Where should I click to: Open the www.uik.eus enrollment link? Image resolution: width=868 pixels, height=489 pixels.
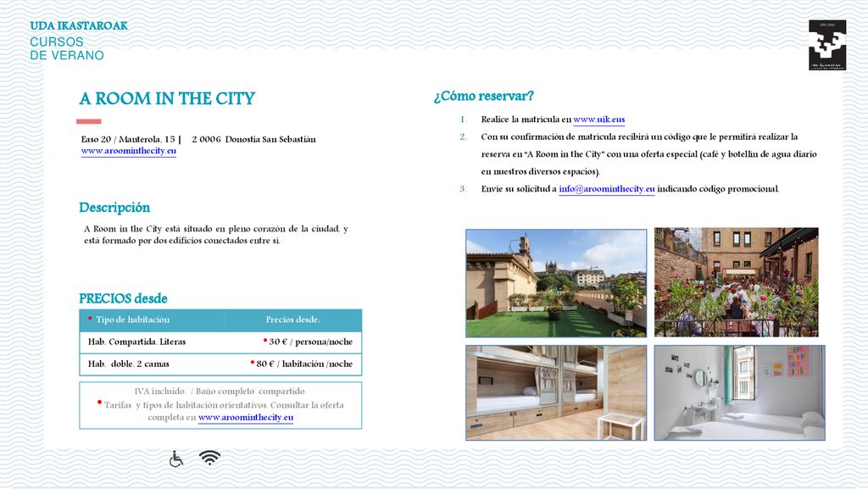(x=599, y=119)
